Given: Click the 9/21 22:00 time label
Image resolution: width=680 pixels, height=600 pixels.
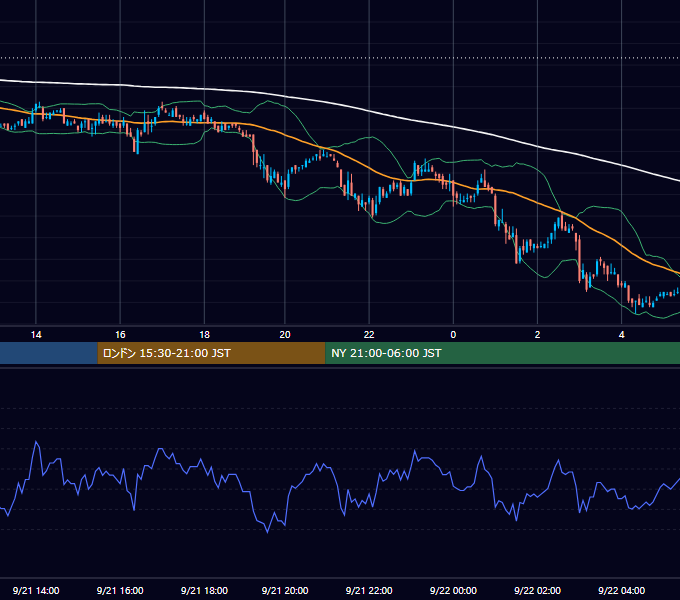Looking at the screenshot, I should point(369,590).
